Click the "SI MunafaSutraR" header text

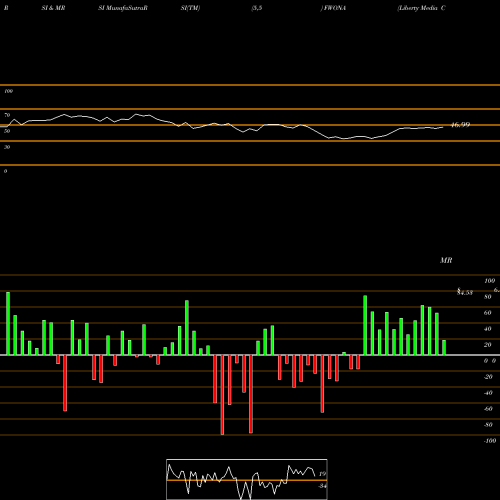click(123, 8)
